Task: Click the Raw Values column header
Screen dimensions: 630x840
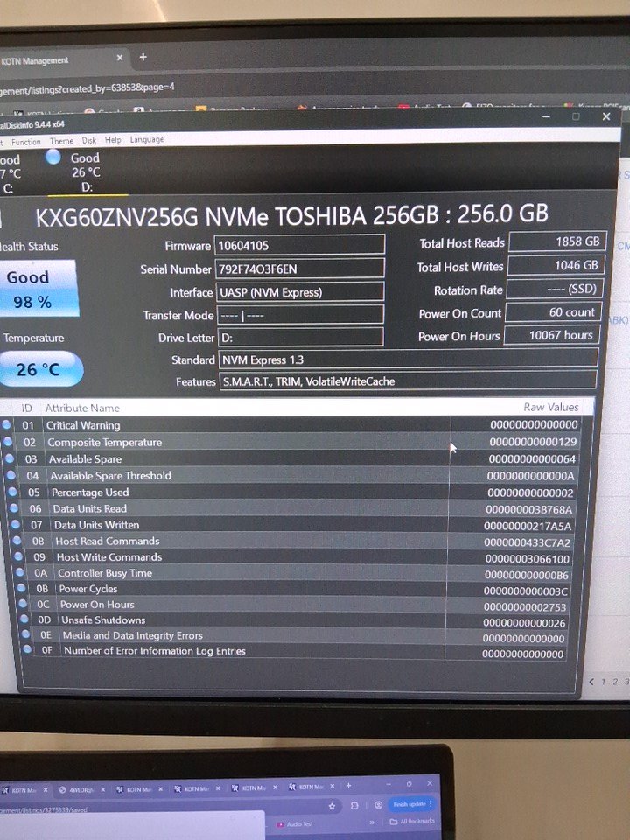Action: 550,408
